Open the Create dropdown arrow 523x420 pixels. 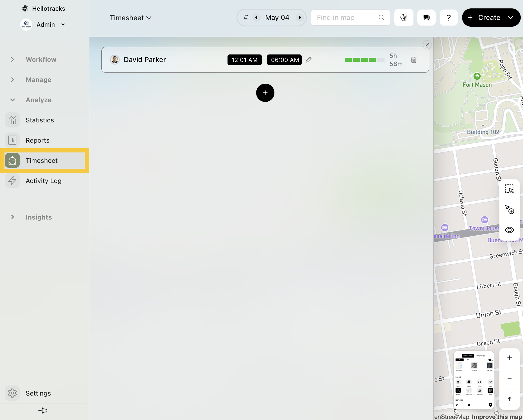tap(511, 17)
